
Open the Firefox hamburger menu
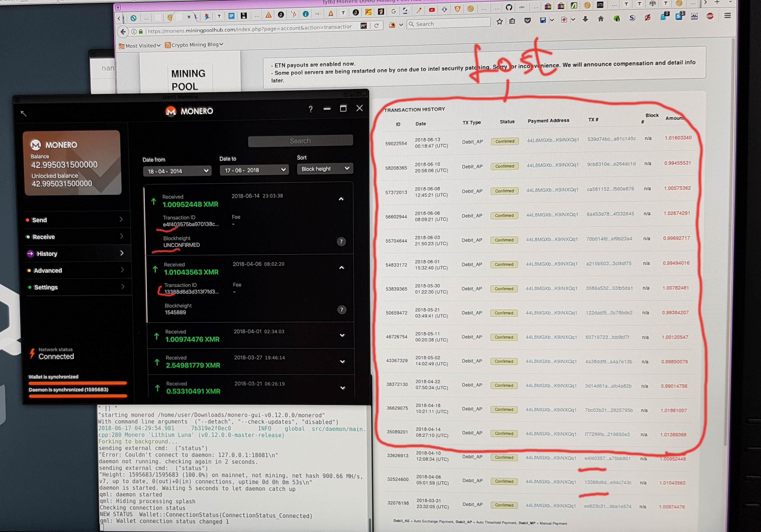click(x=727, y=16)
